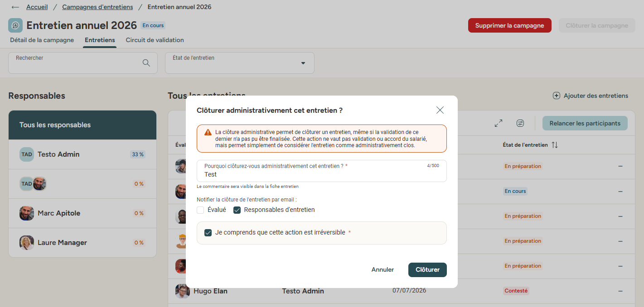The image size is (644, 307).
Task: Click the plus icon for Ajouter des entretiens
Action: point(557,96)
